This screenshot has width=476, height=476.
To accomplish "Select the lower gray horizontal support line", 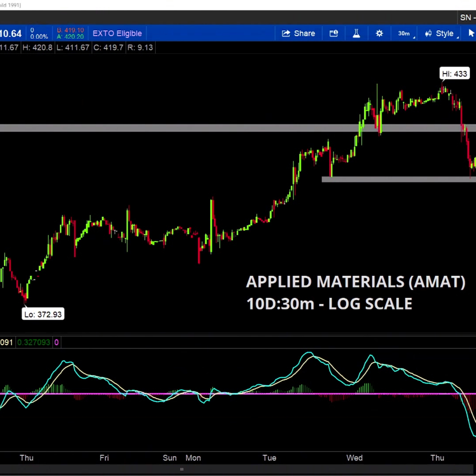I will 399,179.
